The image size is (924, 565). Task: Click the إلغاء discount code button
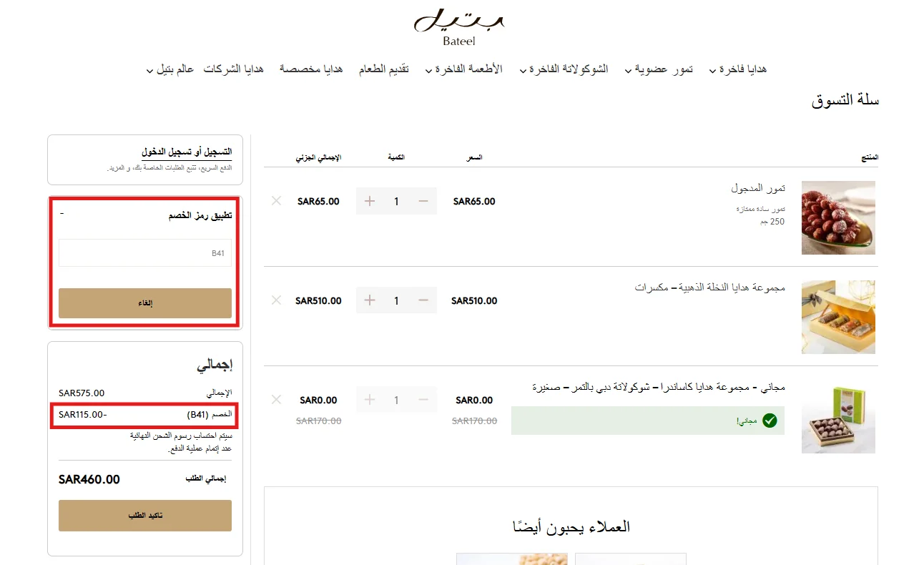click(145, 303)
